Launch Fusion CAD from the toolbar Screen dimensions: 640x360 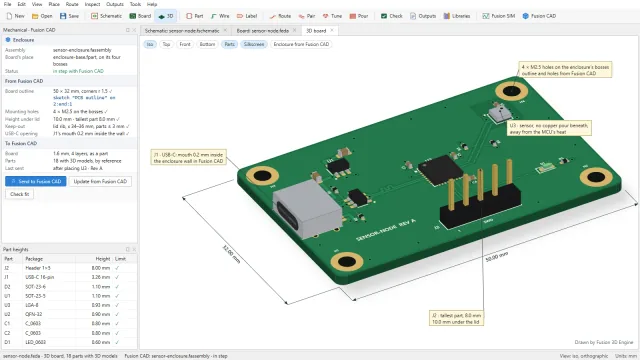coord(539,16)
